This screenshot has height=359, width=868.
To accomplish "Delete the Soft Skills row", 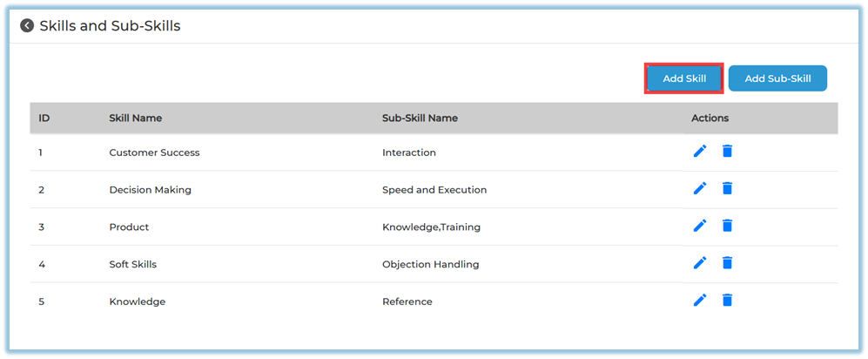I will pos(728,263).
